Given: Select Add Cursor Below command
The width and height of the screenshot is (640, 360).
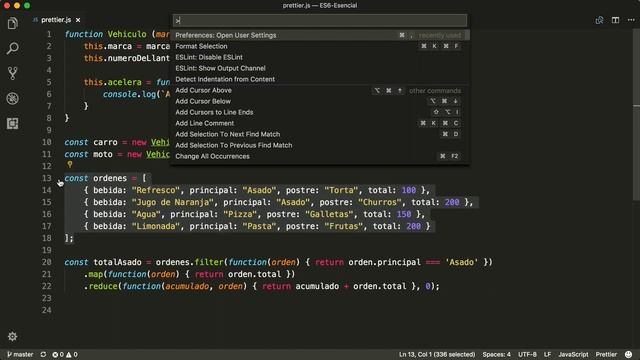Looking at the screenshot, I should coord(320,101).
